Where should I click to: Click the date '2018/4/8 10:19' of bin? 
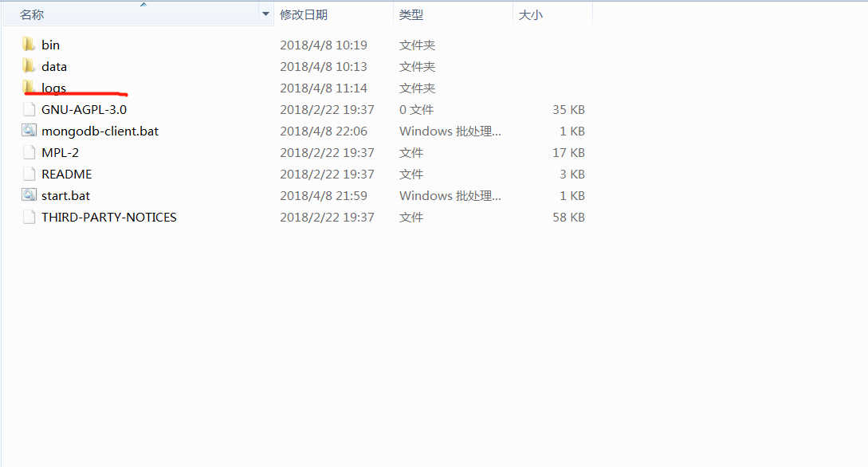tap(324, 45)
